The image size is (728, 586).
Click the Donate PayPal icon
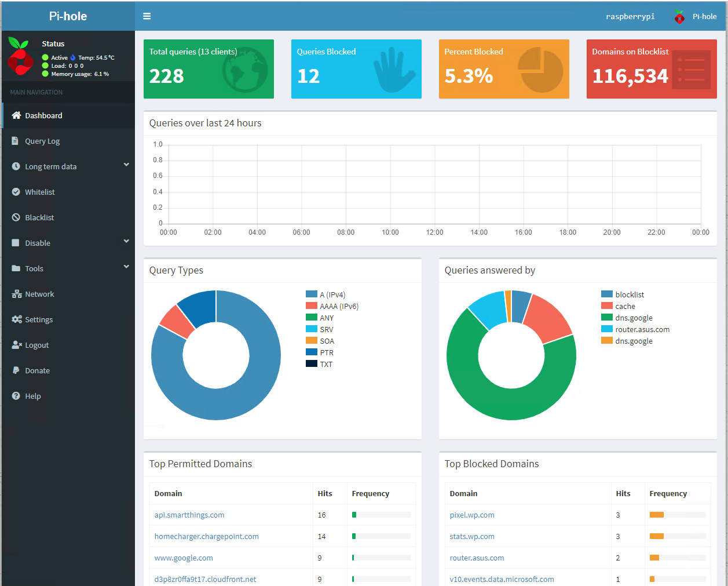click(x=16, y=370)
